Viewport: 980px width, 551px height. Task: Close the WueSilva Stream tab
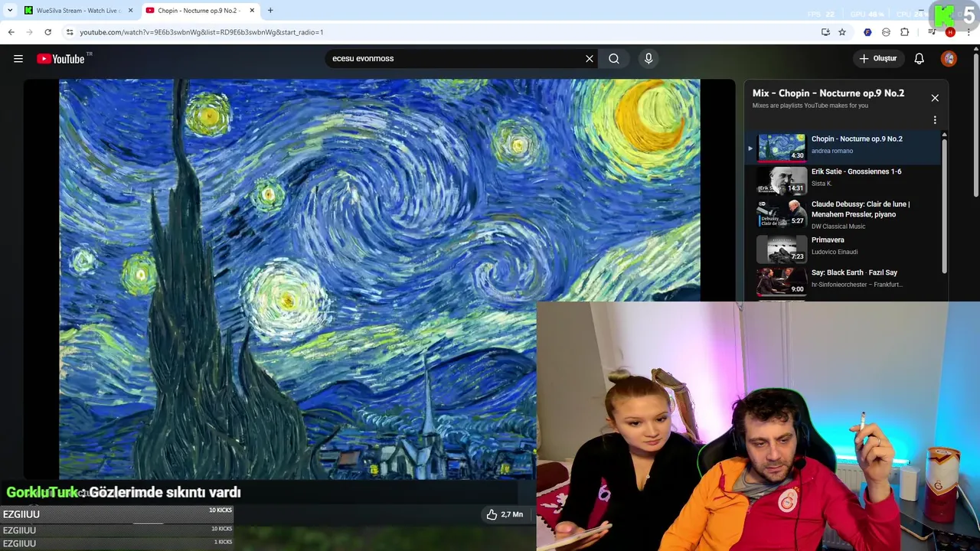click(x=130, y=10)
